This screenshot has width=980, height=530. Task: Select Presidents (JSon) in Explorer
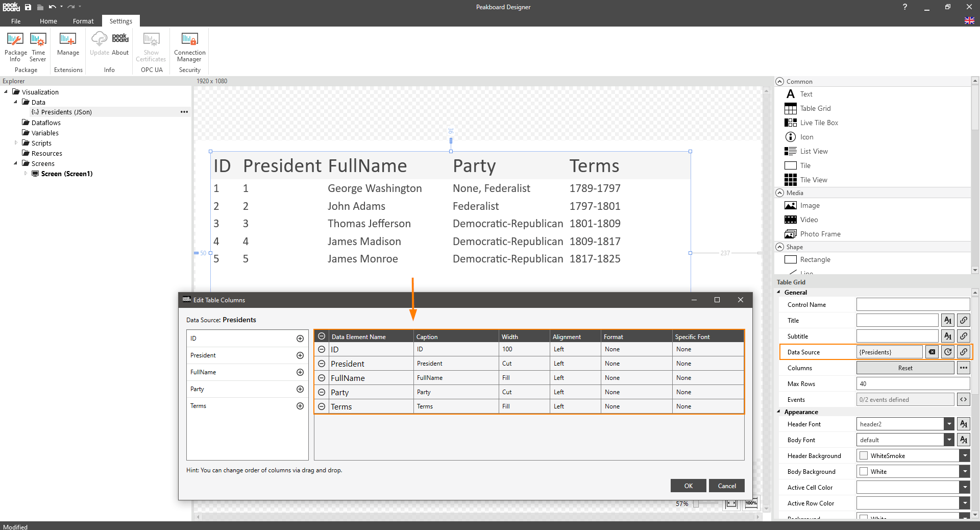tap(66, 112)
